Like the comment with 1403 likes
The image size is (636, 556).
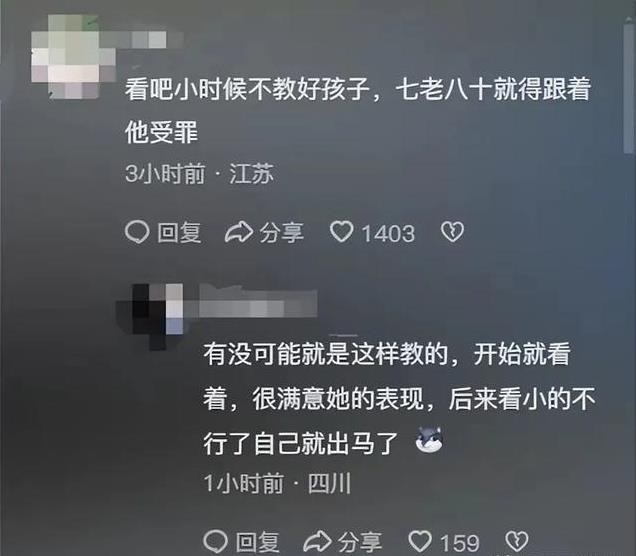coord(341,232)
